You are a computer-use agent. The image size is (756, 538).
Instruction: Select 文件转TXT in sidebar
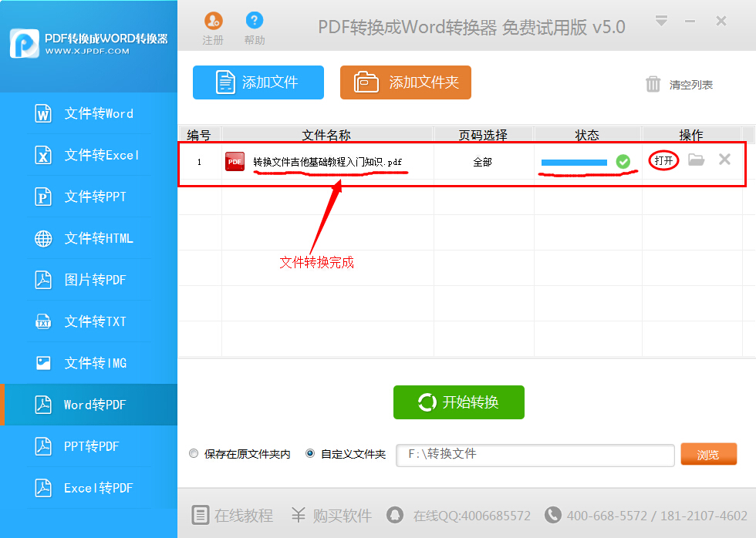click(89, 321)
